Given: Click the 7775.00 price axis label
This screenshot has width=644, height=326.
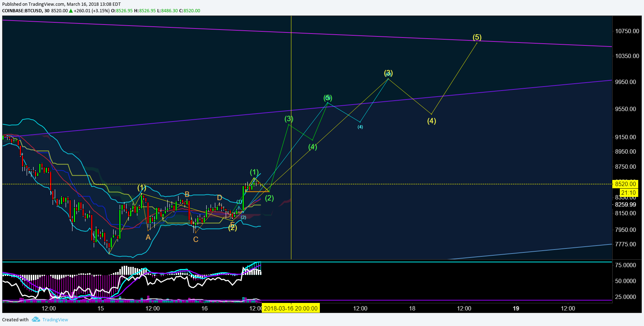Looking at the screenshot, I should [626, 244].
